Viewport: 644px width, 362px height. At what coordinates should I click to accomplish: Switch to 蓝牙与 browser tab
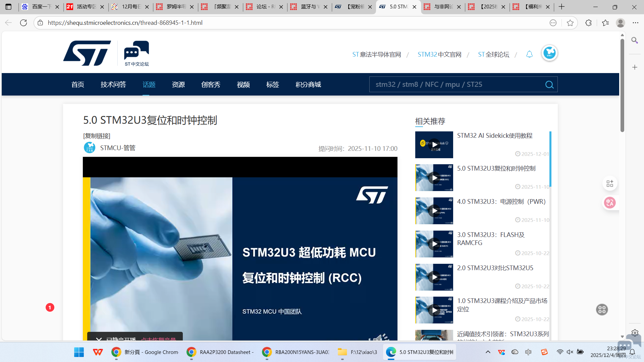(309, 7)
